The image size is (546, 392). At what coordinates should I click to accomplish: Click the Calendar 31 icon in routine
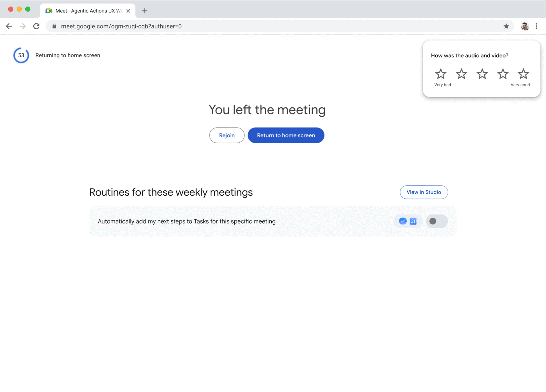point(413,221)
